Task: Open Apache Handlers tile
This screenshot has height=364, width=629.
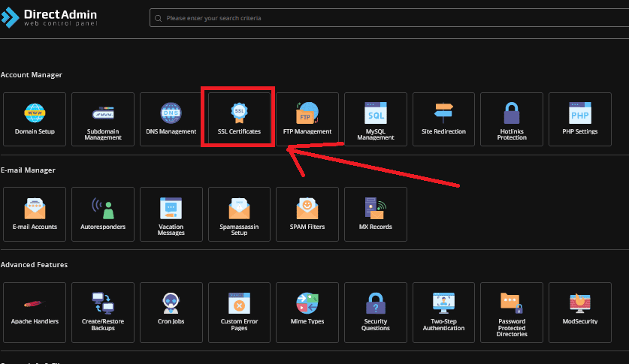Action: 35,312
